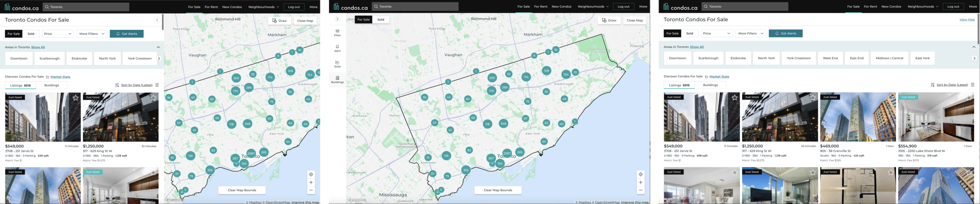Locate my position on the middle view map
Viewport: 980px width, 204px height.
tap(641, 174)
